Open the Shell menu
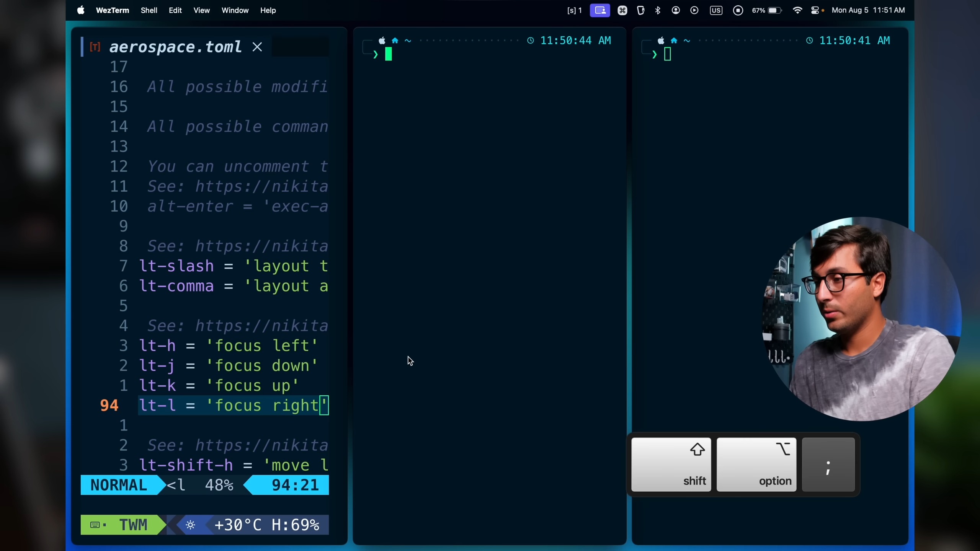This screenshot has width=980, height=551. point(149,10)
